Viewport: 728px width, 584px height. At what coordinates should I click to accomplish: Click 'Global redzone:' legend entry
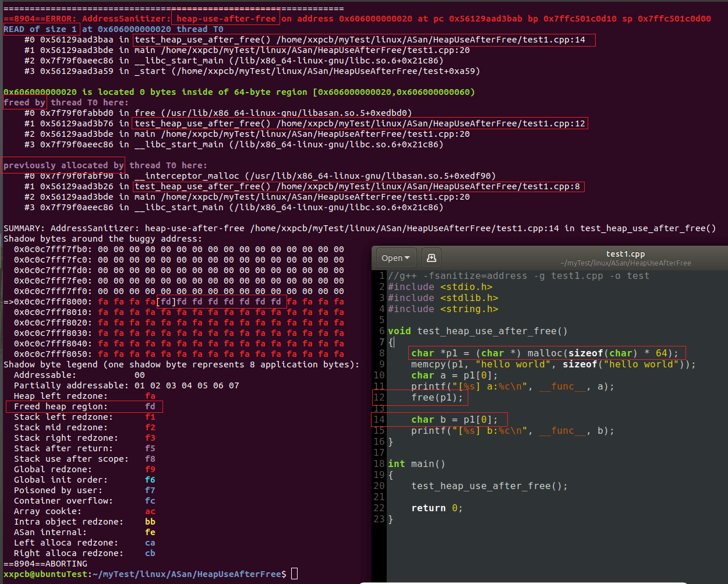pyautogui.click(x=84, y=469)
